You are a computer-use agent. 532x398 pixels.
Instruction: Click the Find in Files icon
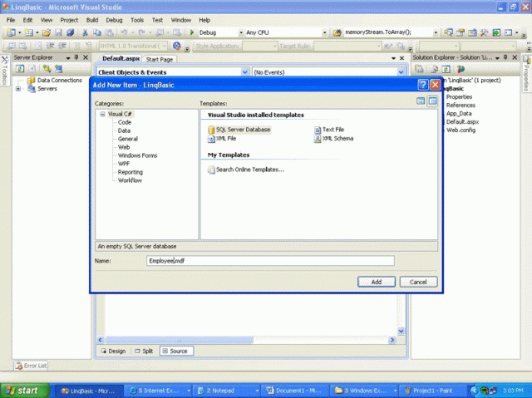point(337,32)
